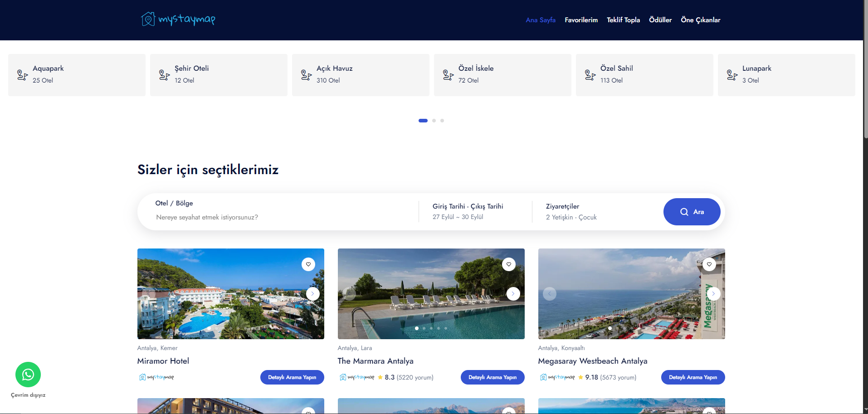This screenshot has height=414, width=868.
Task: Toggle favorite heart on The Marmara Antalya
Action: 509,264
